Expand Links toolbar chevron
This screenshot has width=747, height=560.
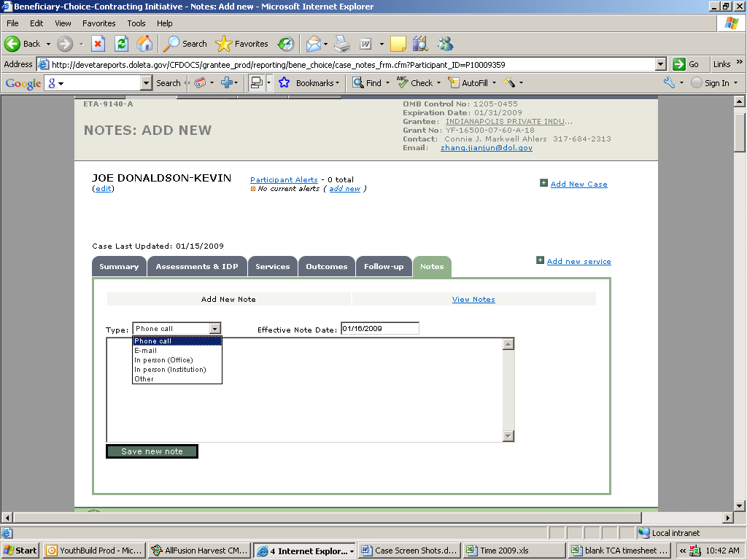(x=740, y=62)
